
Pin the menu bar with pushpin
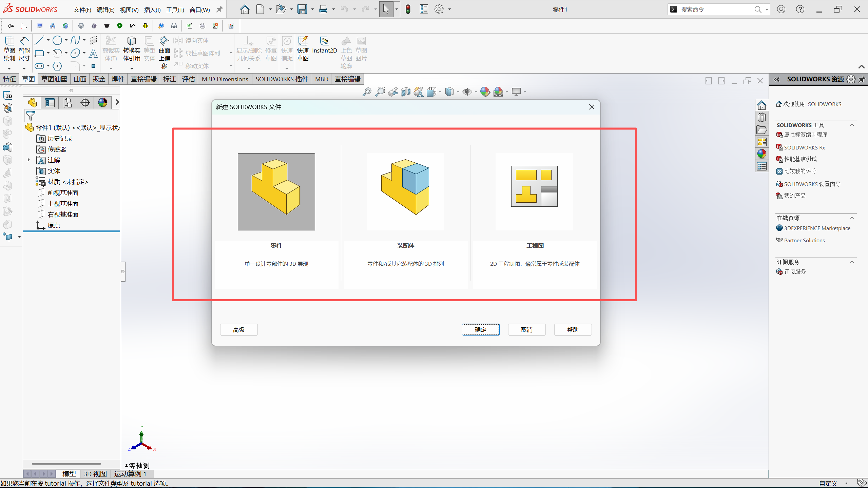point(219,9)
